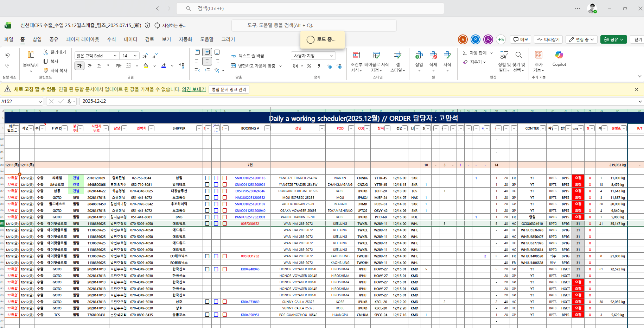Click the 통합 문서 링크 관리 button

pos(229,89)
